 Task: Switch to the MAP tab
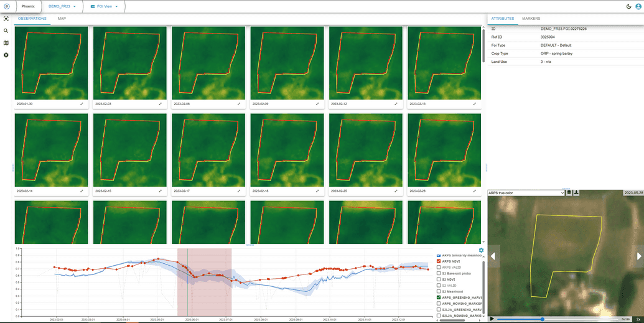[62, 19]
